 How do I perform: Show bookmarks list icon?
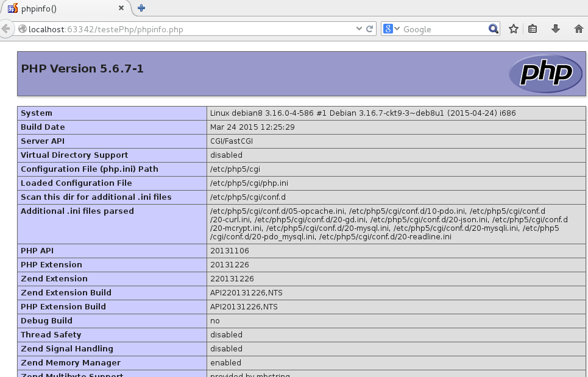point(533,29)
